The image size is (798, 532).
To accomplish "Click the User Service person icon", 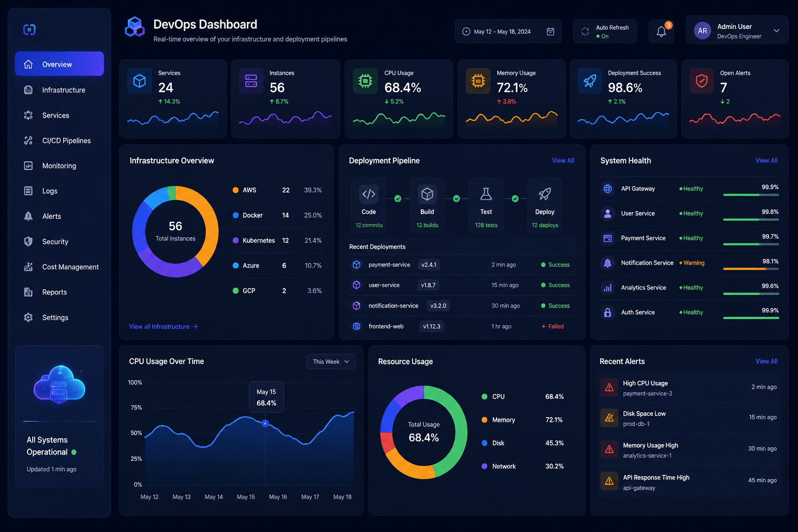I will click(x=607, y=214).
